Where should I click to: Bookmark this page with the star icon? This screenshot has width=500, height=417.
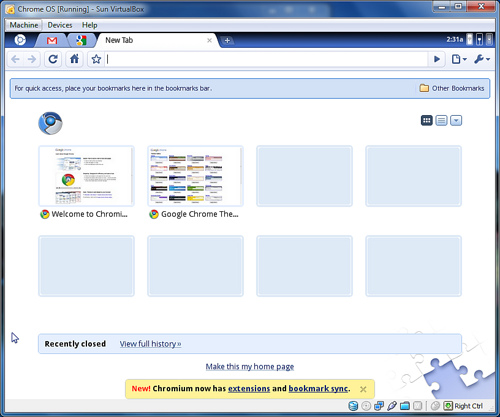(96, 59)
